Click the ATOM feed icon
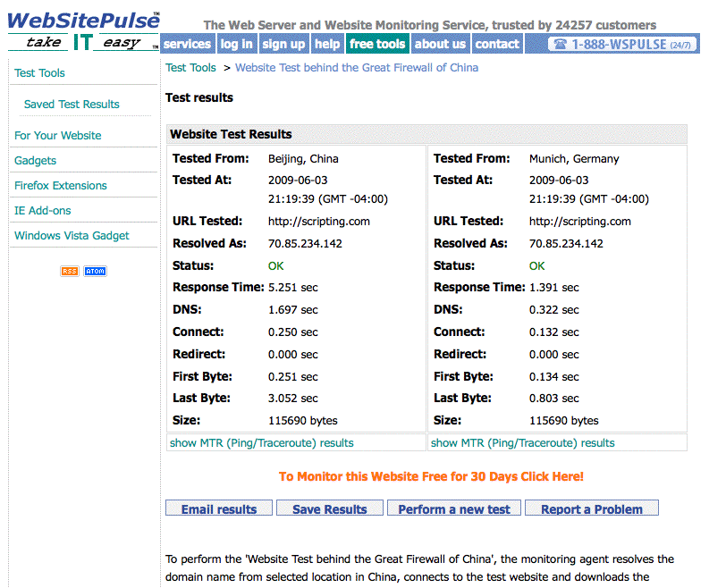The image size is (726, 588). click(x=95, y=271)
